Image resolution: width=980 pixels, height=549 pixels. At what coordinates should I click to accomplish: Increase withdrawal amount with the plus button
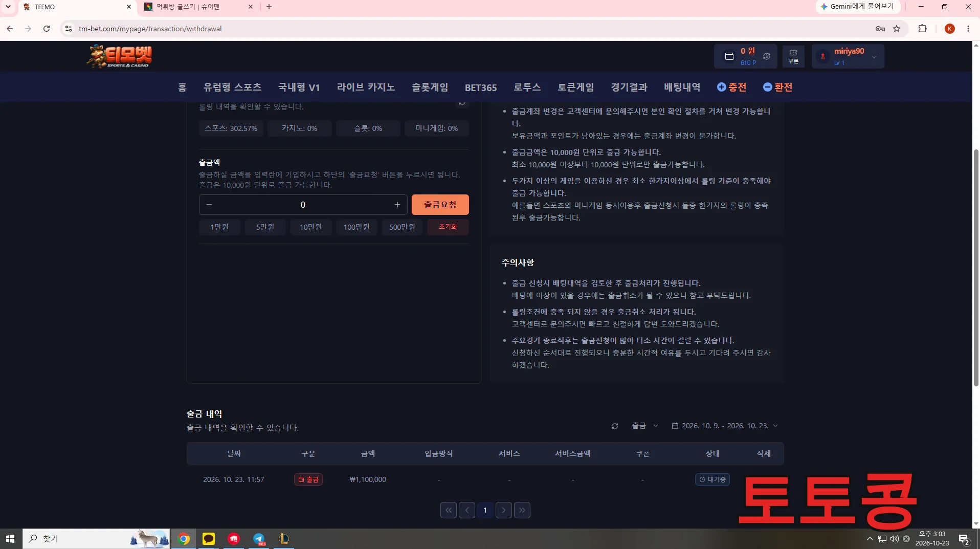397,205
